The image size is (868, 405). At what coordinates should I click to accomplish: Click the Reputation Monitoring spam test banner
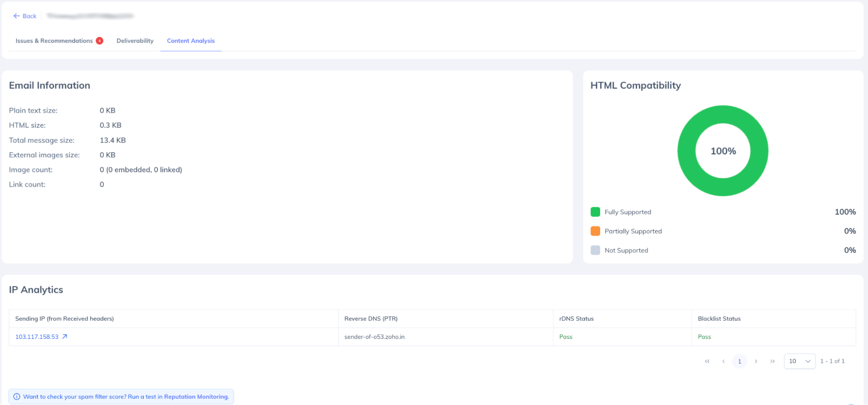(121, 397)
